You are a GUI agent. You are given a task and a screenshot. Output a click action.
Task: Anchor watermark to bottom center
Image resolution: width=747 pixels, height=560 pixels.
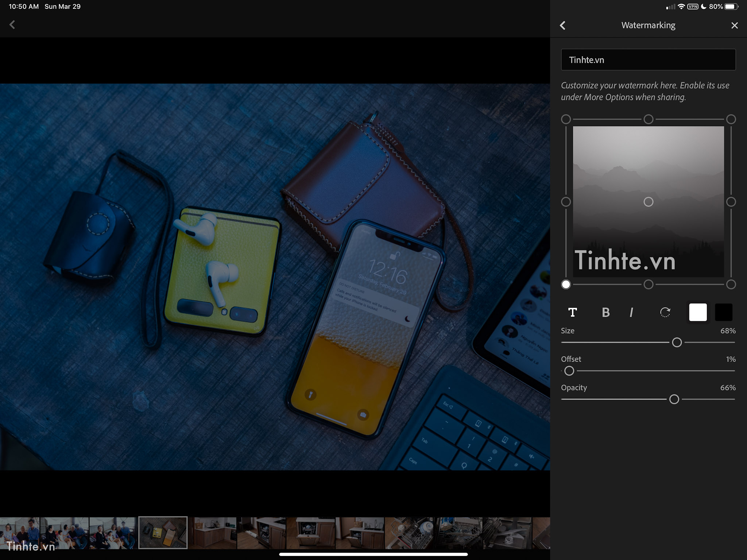pyautogui.click(x=648, y=284)
